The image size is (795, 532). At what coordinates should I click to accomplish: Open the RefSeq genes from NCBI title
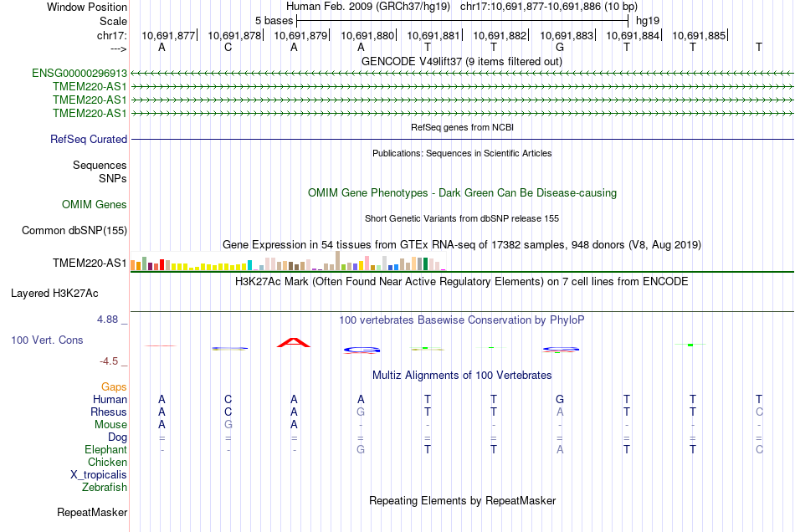click(462, 127)
